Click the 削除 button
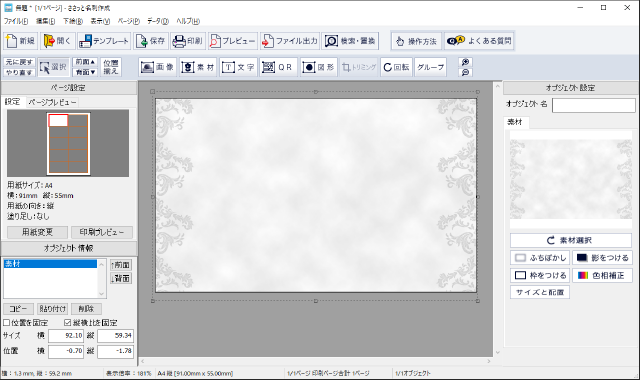Viewport: 640px width, 381px height. coord(86,309)
